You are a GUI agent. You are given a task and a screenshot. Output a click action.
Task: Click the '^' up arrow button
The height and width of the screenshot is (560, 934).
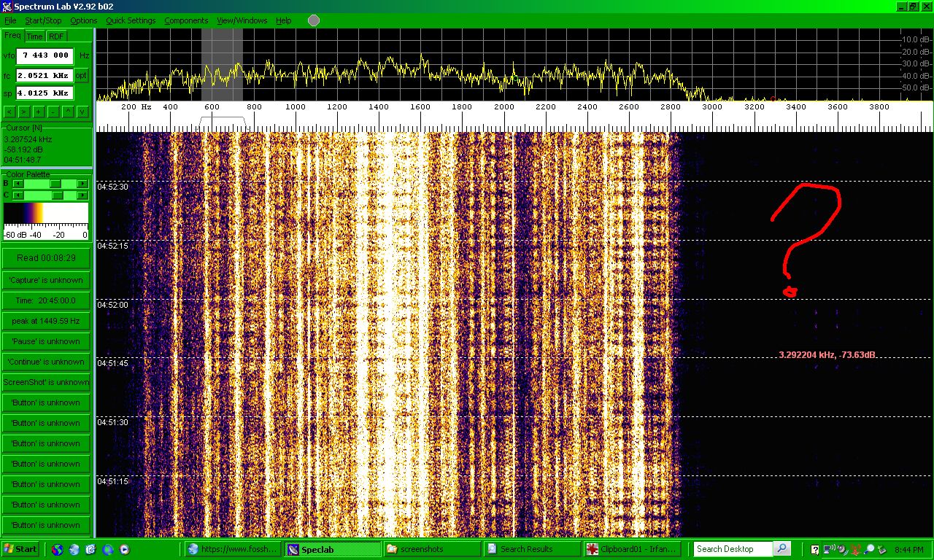[68, 112]
